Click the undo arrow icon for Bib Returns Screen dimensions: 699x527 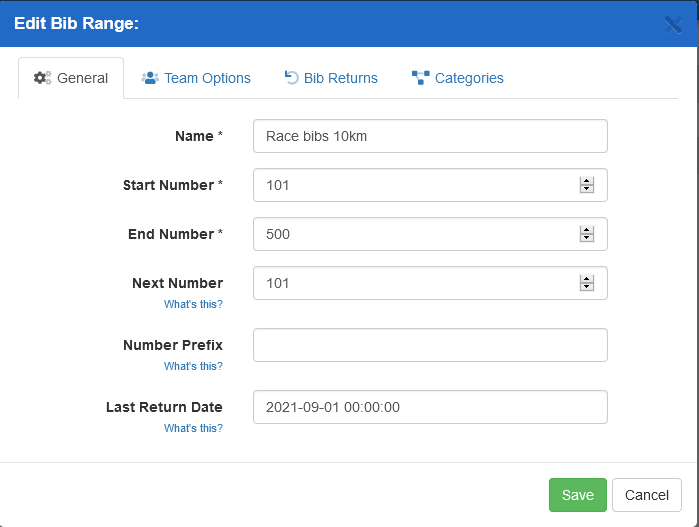(x=291, y=78)
